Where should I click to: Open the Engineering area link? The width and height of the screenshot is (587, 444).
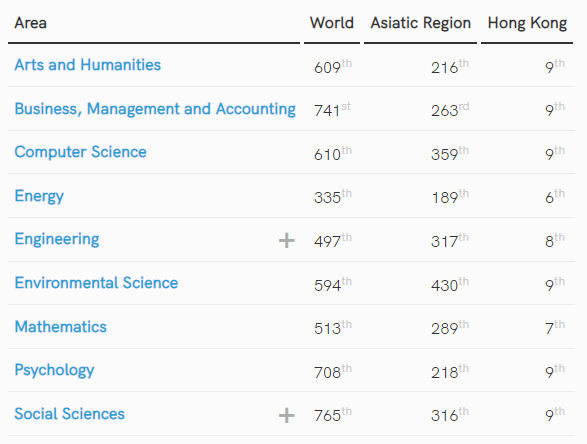(57, 239)
